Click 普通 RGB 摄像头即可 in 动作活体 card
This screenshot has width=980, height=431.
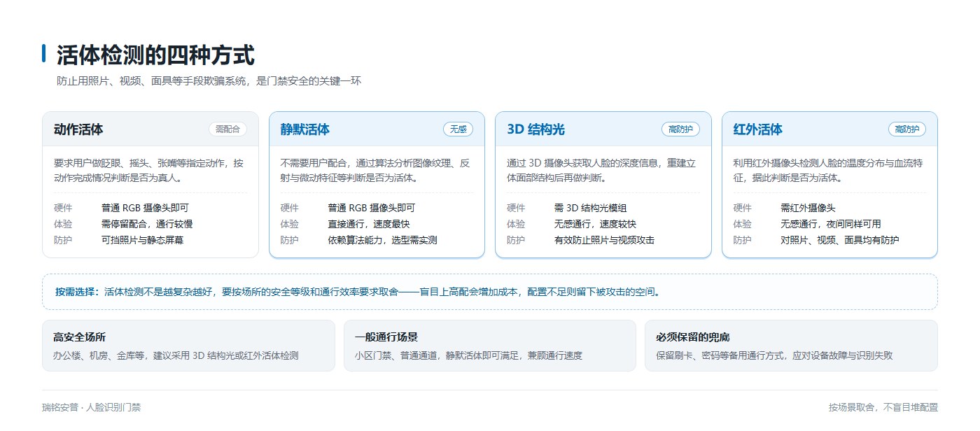pos(145,208)
